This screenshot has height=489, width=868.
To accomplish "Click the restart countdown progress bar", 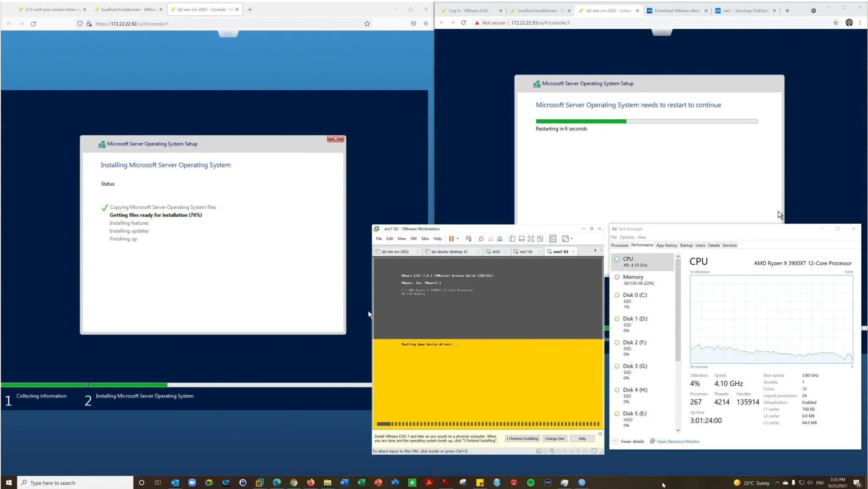I will point(646,121).
